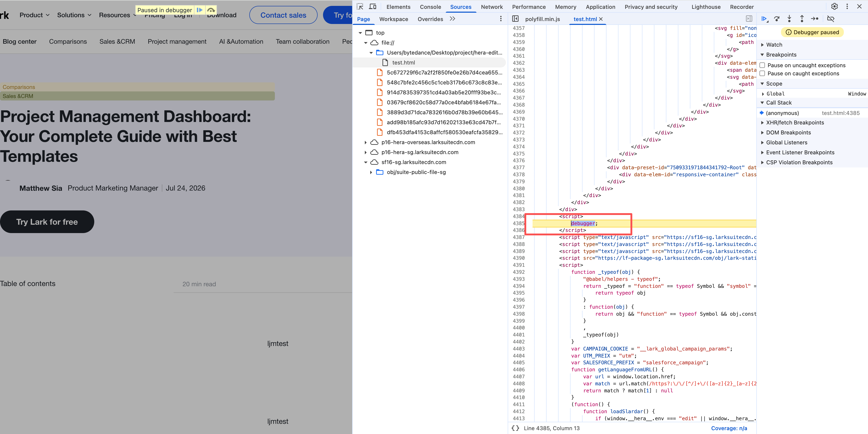This screenshot has height=434, width=868.
Task: Open the navigator more options menu
Action: pos(501,19)
